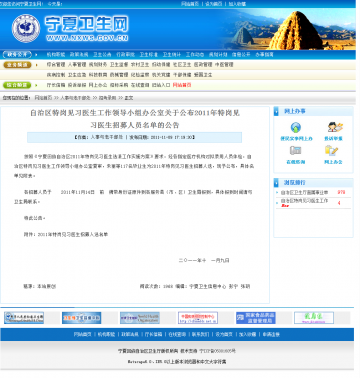This screenshot has width=360, height=378.
Task: Click 网站首页 in the top header links
Action: pyautogui.click(x=190, y=4)
